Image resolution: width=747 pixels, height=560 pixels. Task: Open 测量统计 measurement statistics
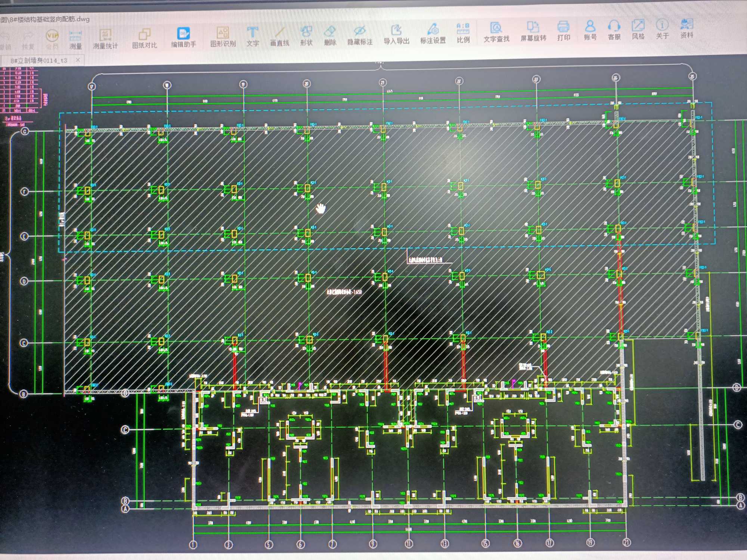coord(105,40)
